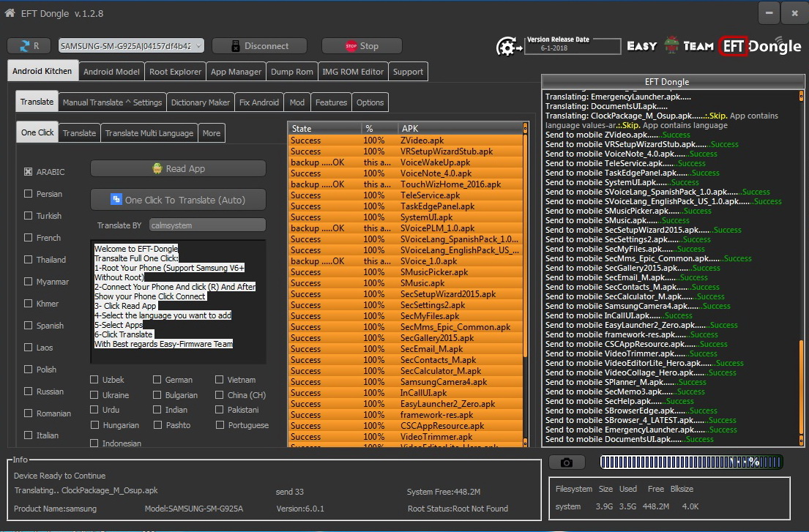The image size is (809, 532).
Task: Switch to Dump Rom tab
Action: click(292, 72)
